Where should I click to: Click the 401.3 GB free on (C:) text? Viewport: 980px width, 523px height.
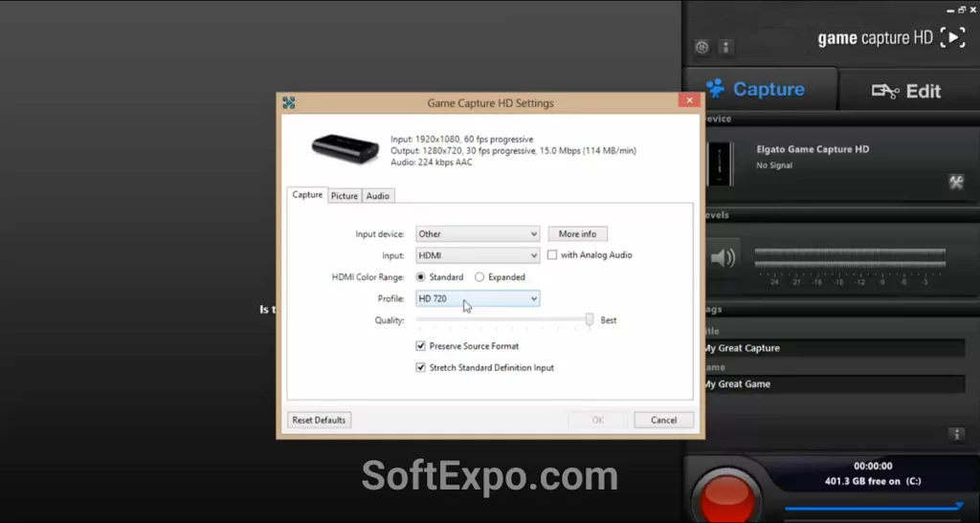pos(873,481)
